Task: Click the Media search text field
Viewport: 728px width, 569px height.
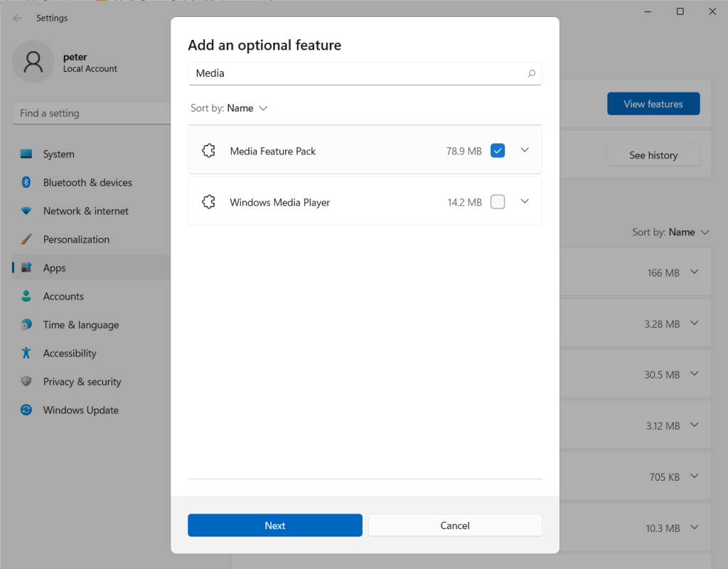Action: coord(355,73)
